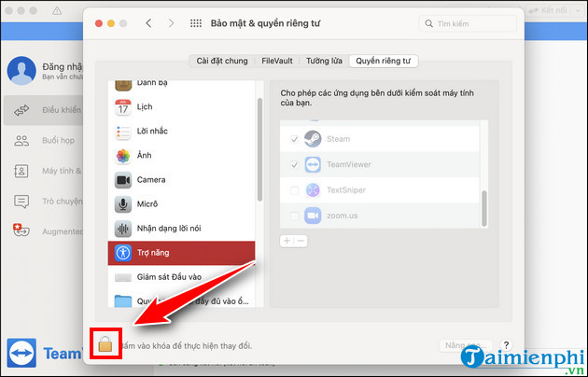Click the help question mark button

[506, 345]
